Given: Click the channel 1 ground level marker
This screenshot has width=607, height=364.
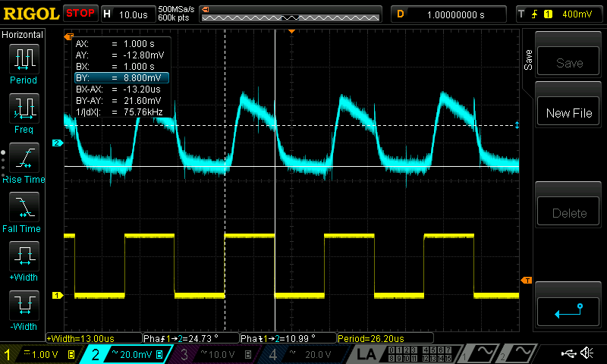Looking at the screenshot, I should (58, 296).
